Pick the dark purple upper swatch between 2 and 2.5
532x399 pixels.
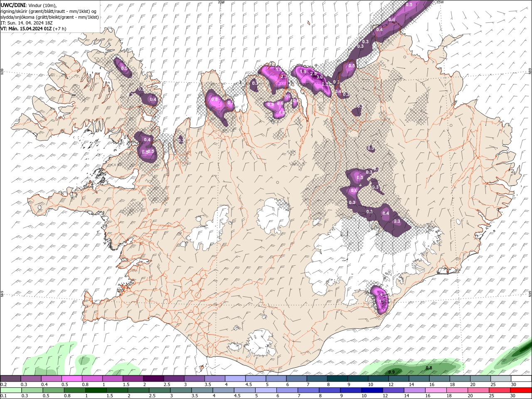(153, 379)
